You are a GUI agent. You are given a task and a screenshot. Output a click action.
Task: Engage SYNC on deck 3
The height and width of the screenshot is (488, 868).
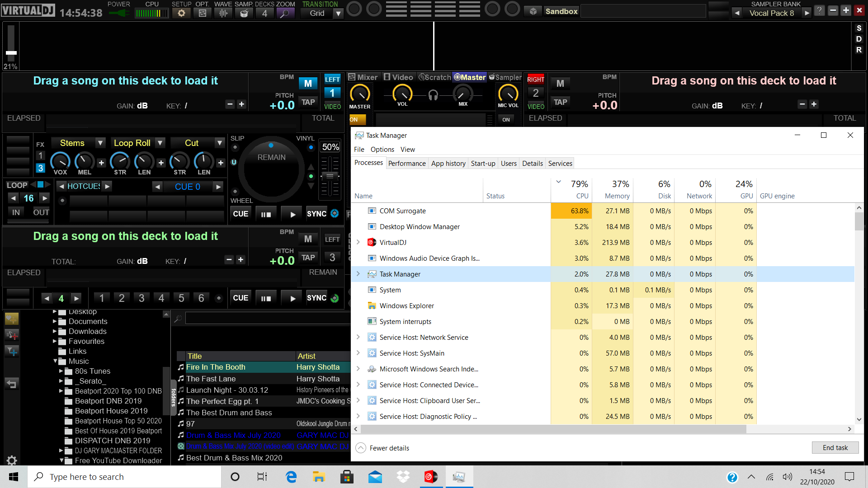click(x=316, y=298)
